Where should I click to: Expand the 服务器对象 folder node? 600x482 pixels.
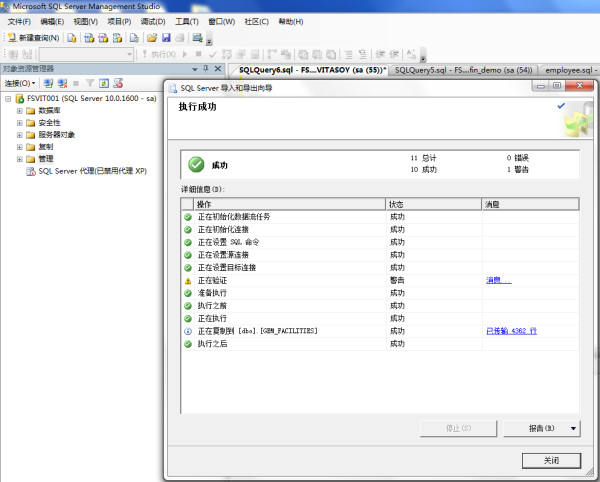20,135
